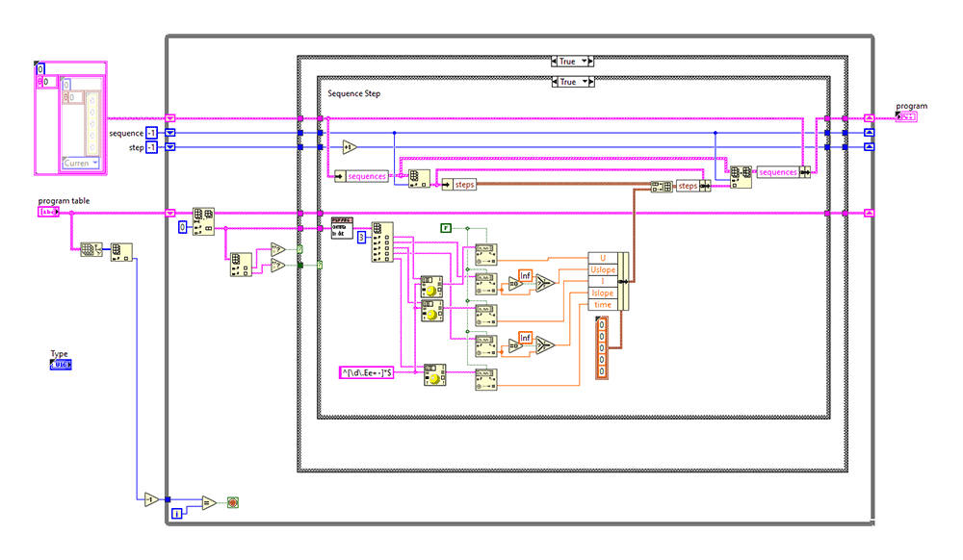The height and width of the screenshot is (560, 963).
Task: Go to previous case on outer structure
Action: [x=553, y=62]
